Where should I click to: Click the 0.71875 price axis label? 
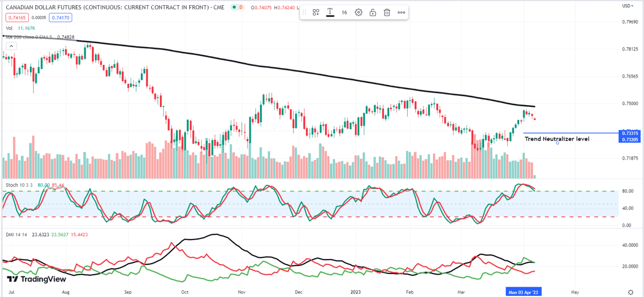(x=630, y=158)
